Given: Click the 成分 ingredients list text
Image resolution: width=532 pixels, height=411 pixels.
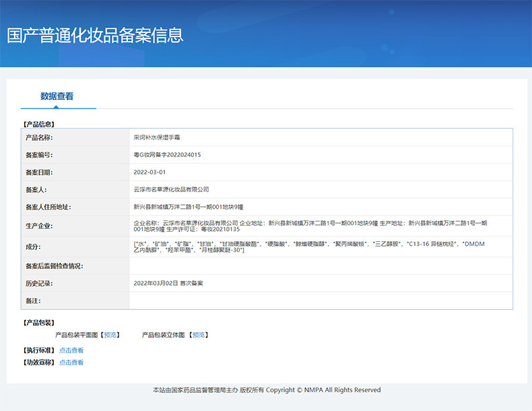Looking at the screenshot, I should tap(309, 247).
